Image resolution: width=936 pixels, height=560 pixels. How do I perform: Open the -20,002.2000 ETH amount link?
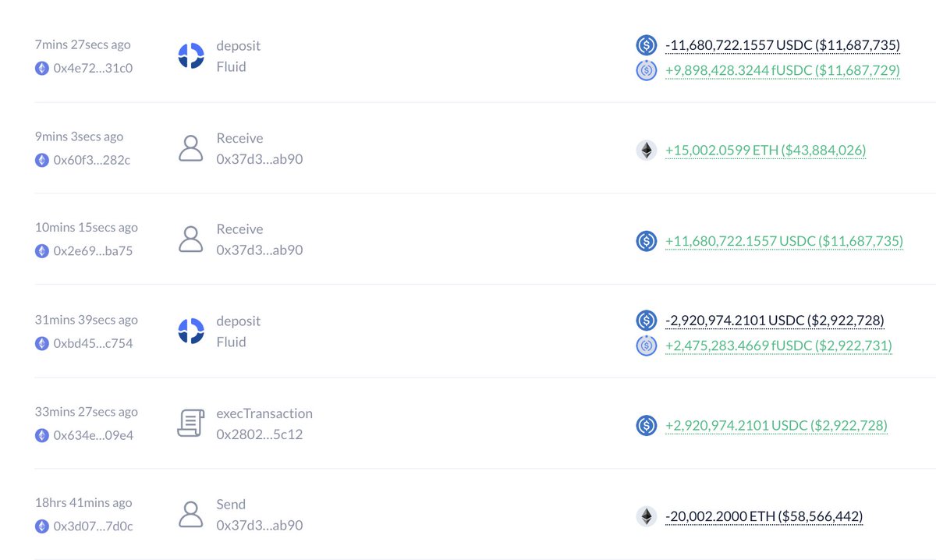pyautogui.click(x=764, y=516)
